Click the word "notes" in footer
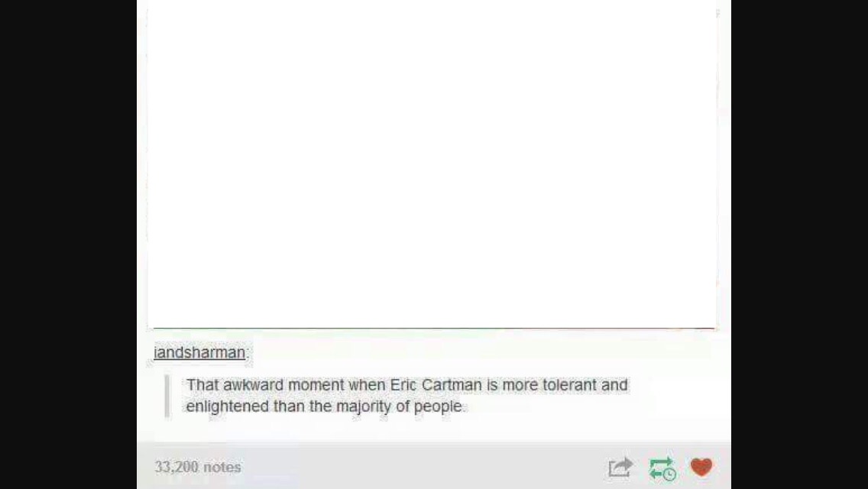The width and height of the screenshot is (868, 489). (222, 468)
